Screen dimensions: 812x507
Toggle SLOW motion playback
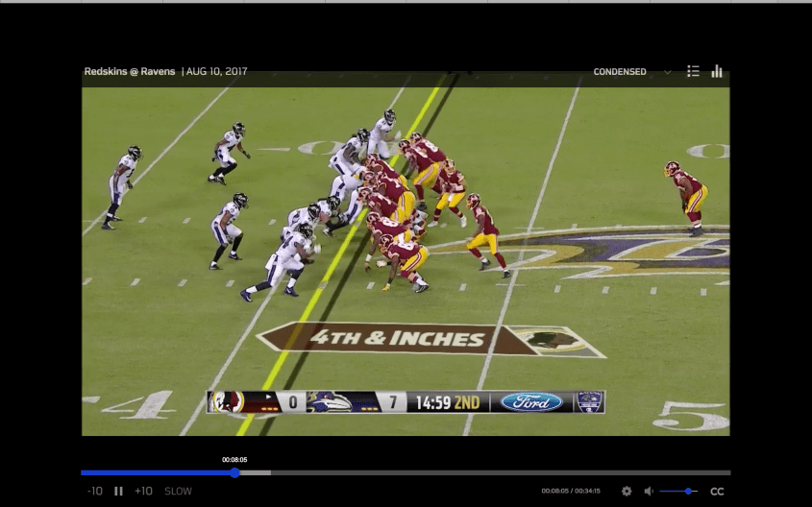pyautogui.click(x=178, y=491)
